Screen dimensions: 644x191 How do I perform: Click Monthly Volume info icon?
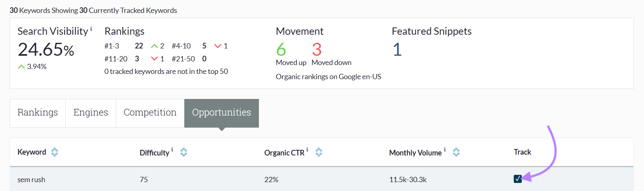[445, 149]
